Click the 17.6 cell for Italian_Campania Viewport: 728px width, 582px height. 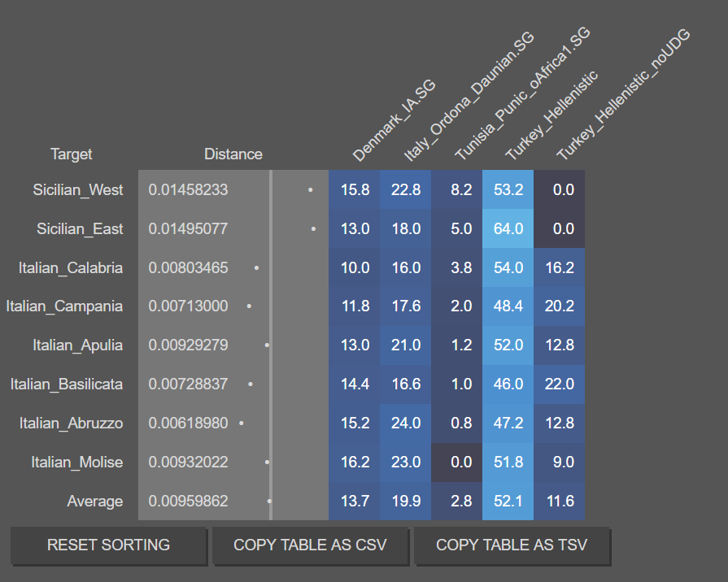coord(405,306)
